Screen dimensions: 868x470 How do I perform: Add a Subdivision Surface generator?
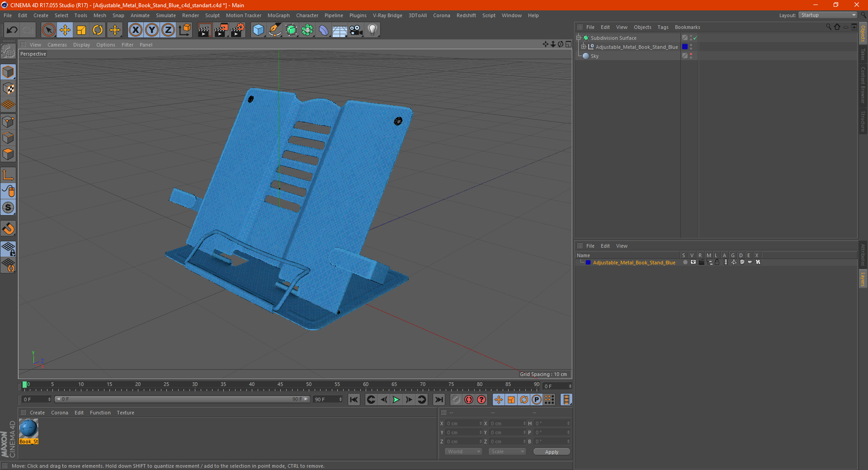tap(291, 30)
